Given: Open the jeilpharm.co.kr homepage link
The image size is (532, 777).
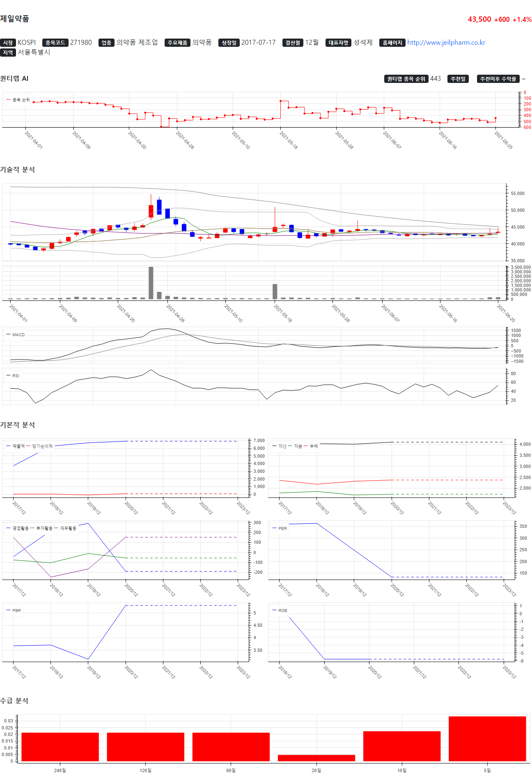Looking at the screenshot, I should click(x=446, y=43).
